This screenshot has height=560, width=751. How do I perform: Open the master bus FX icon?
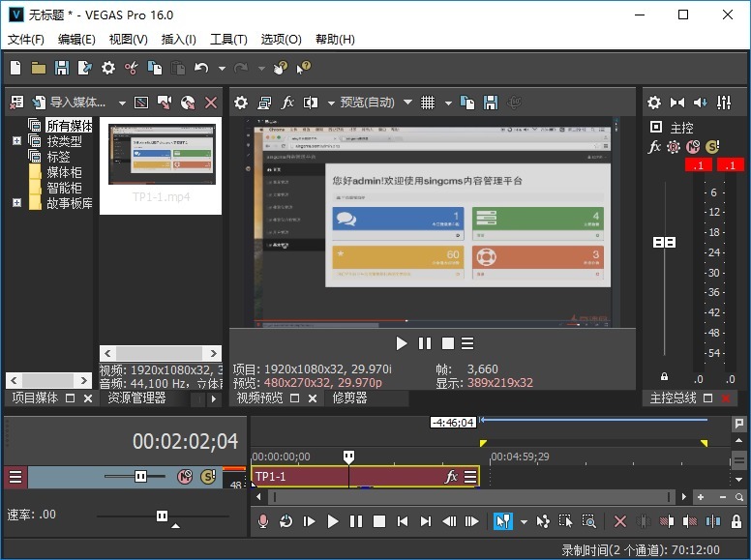pos(654,147)
